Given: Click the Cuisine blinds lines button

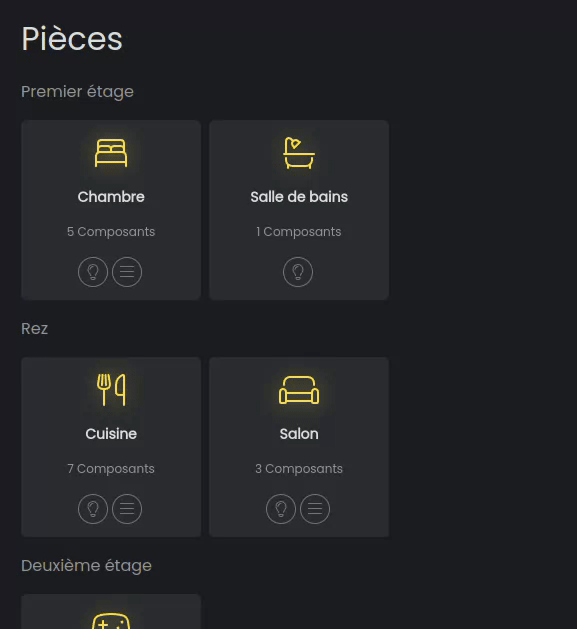Looking at the screenshot, I should coord(127,509).
